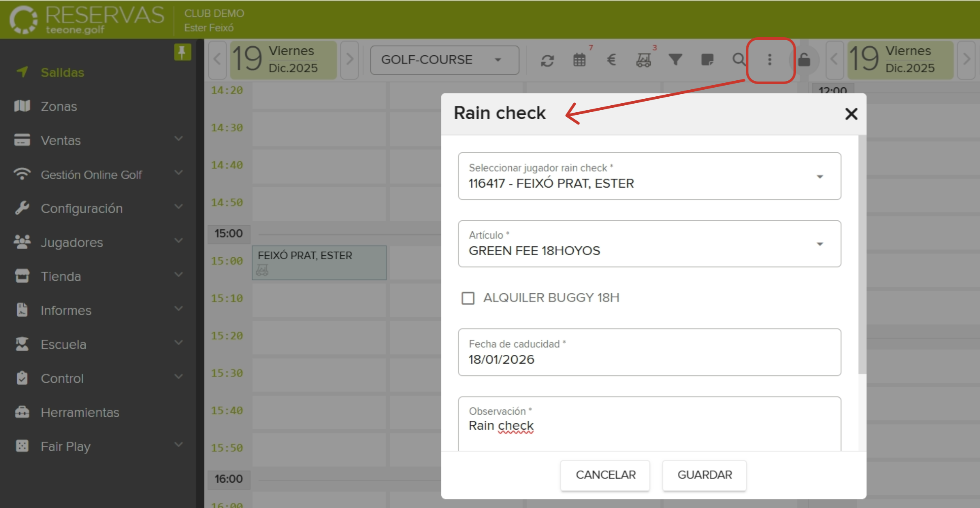Advance to next day with right arrow
This screenshot has width=980, height=508.
coord(350,60)
